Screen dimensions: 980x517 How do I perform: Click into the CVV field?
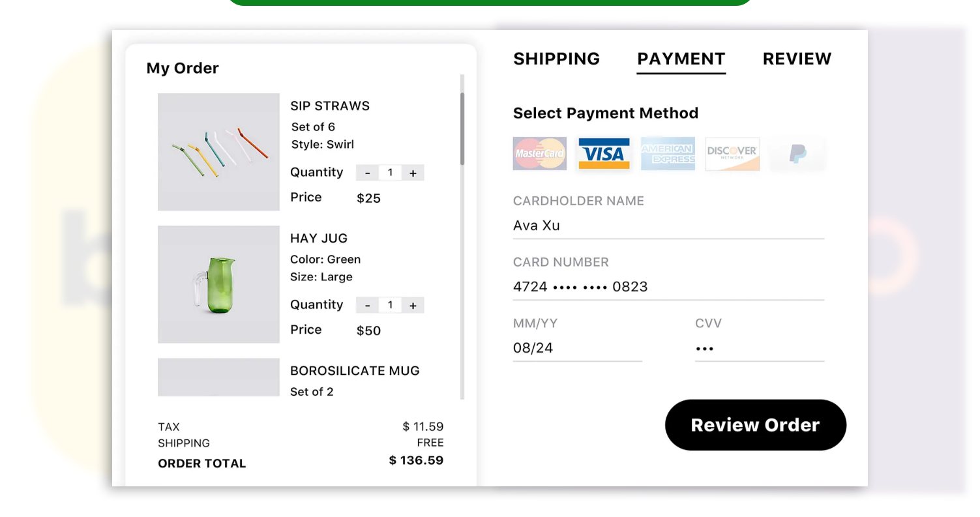[x=759, y=348]
